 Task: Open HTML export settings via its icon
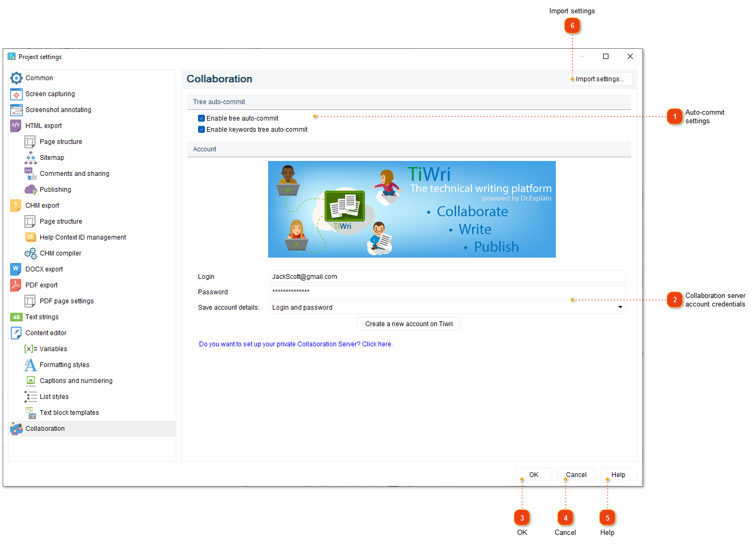[16, 125]
